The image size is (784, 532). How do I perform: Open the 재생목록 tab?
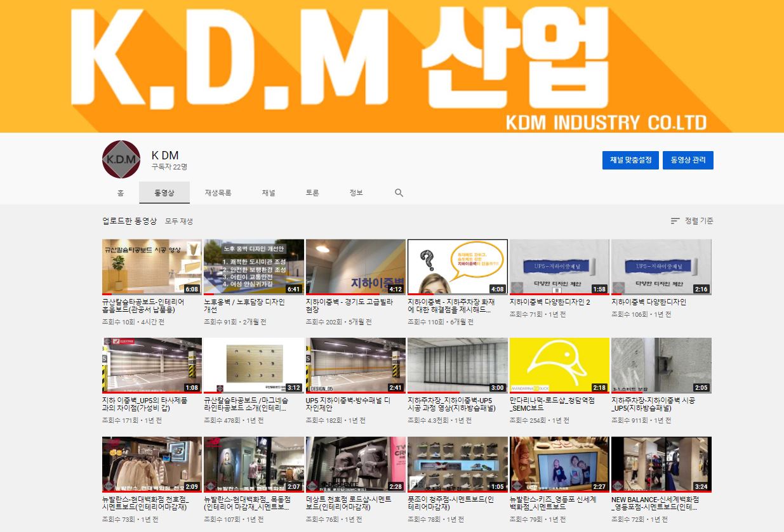tap(218, 193)
